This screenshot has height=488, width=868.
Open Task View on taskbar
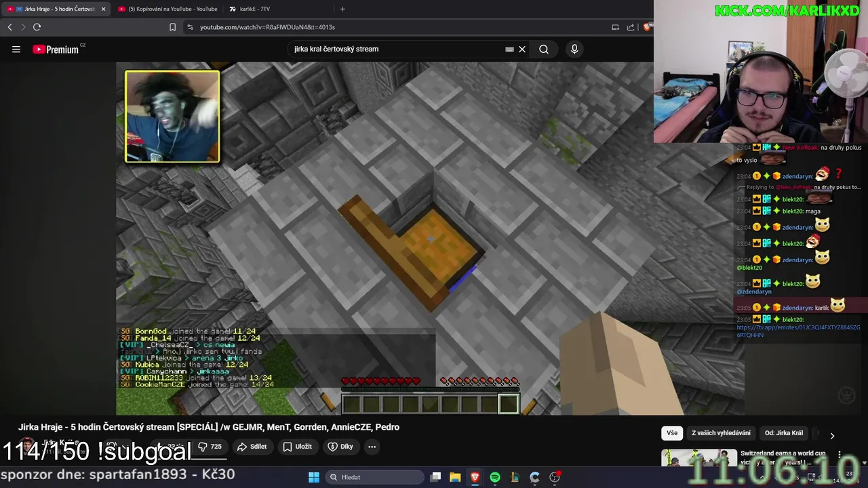[435, 477]
